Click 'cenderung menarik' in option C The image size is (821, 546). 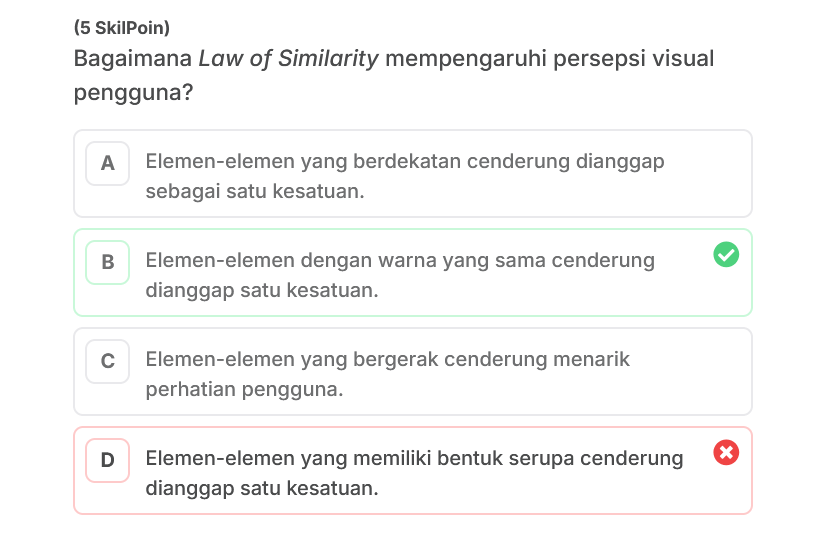(537, 359)
